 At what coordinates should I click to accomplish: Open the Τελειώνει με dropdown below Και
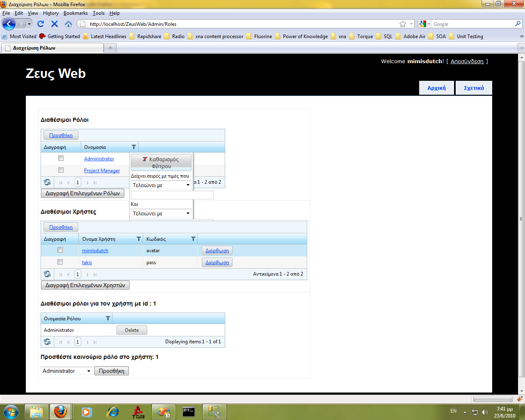pos(161,213)
